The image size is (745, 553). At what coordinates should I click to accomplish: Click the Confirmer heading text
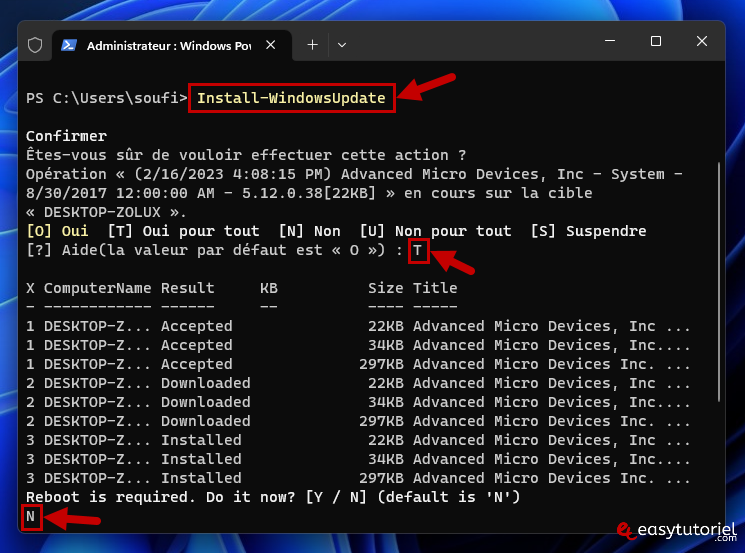66,136
